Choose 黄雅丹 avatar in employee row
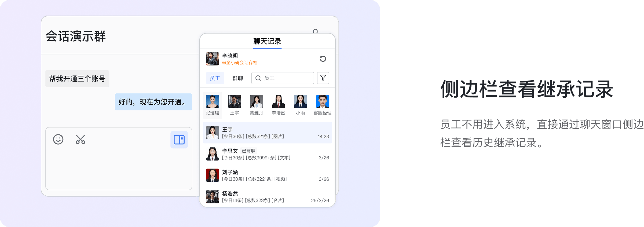Viewport: 644px width, 227px height. pos(257,102)
